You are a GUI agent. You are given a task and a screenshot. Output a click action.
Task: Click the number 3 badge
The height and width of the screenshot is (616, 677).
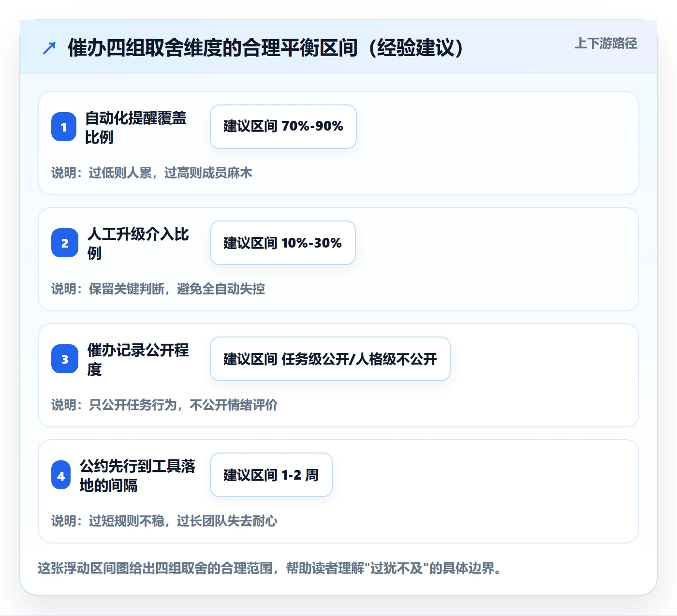point(65,359)
